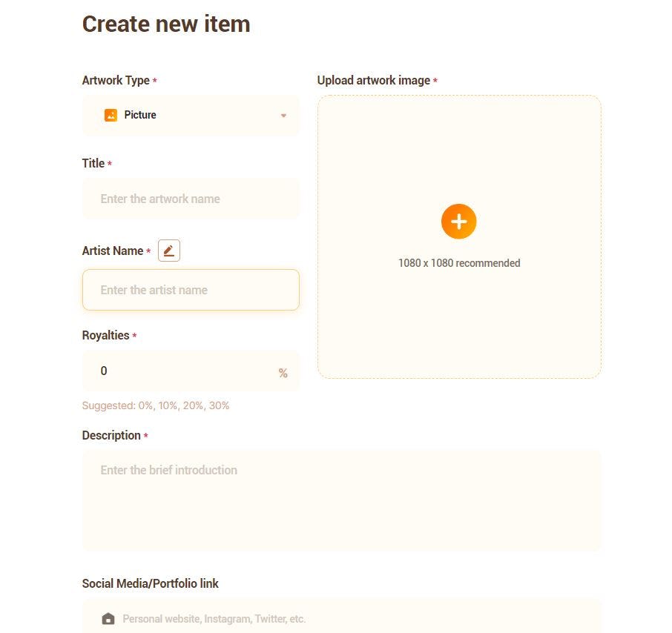This screenshot has height=633, width=672.
Task: Click the Picture icon in Artwork Type
Action: [x=111, y=115]
